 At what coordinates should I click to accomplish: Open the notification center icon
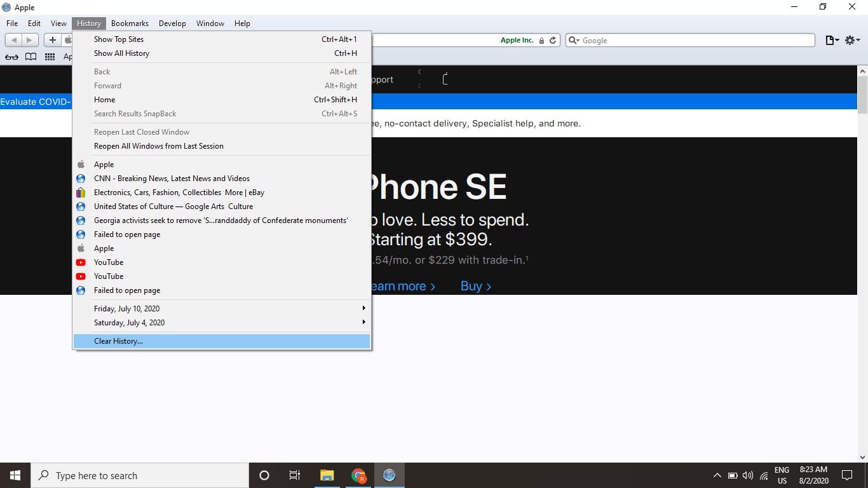(846, 475)
